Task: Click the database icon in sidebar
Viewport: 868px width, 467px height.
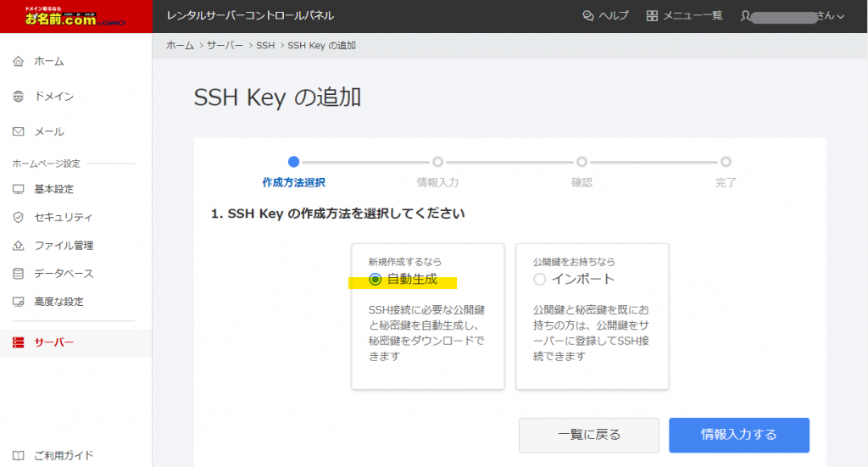Action: click(18, 274)
